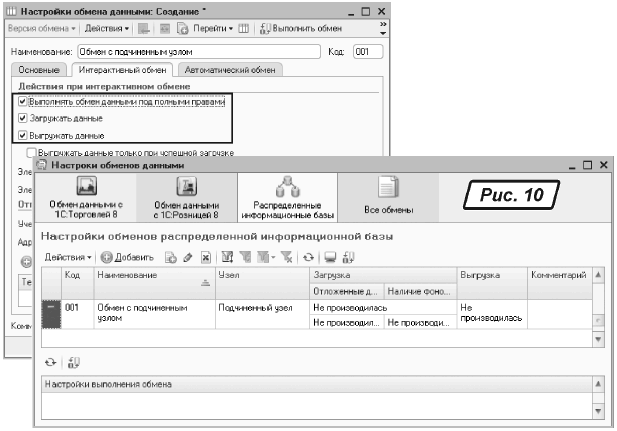Viewport: 617px width, 431px height.
Task: Switch to 'Автоматический обмен' tab
Action: click(x=229, y=70)
